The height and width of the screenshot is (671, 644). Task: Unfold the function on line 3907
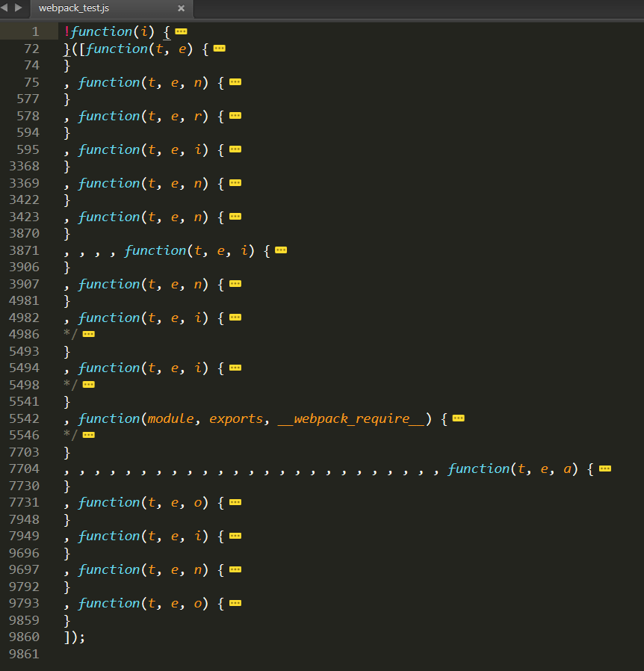235,284
